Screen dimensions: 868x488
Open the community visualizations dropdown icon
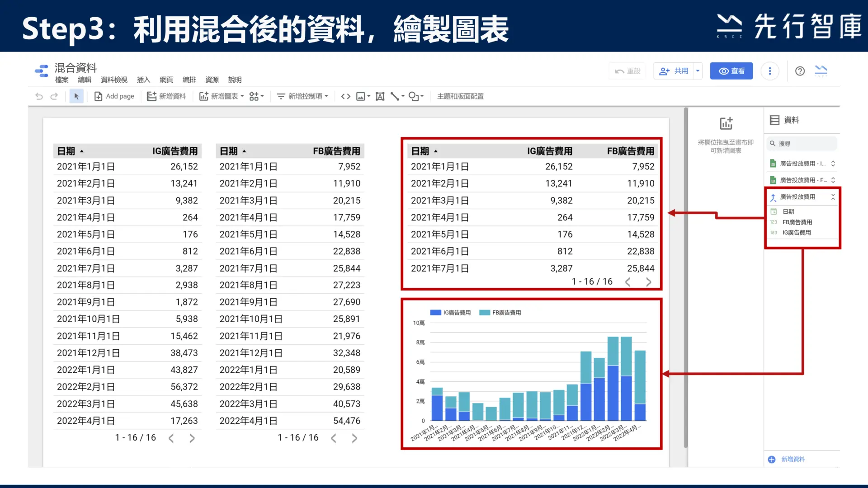(256, 96)
